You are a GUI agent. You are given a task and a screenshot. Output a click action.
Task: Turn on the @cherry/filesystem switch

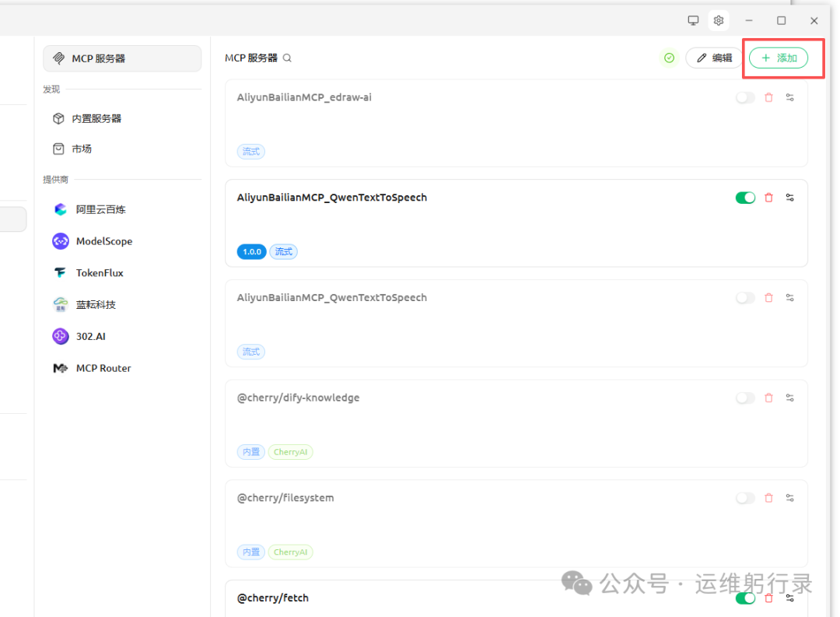pos(745,498)
